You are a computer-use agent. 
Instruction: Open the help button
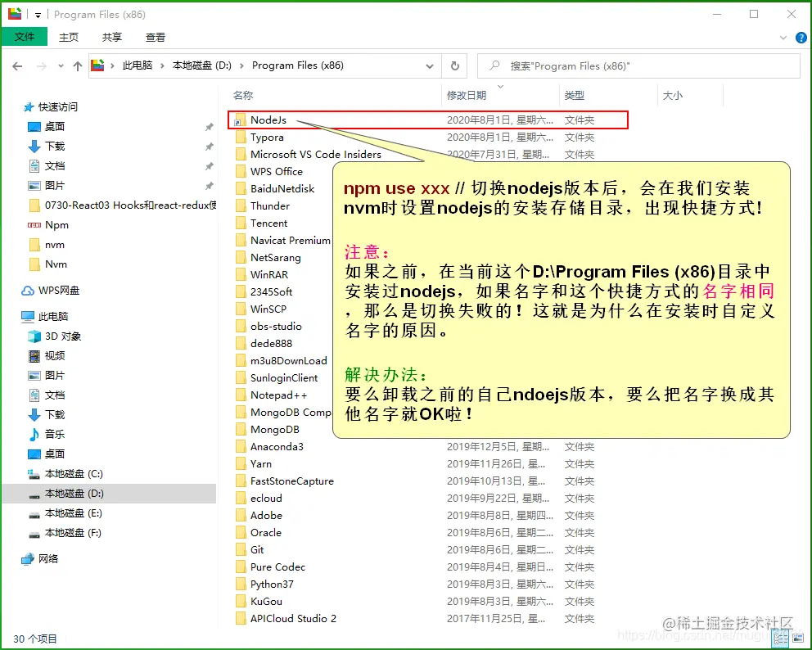tap(801, 38)
